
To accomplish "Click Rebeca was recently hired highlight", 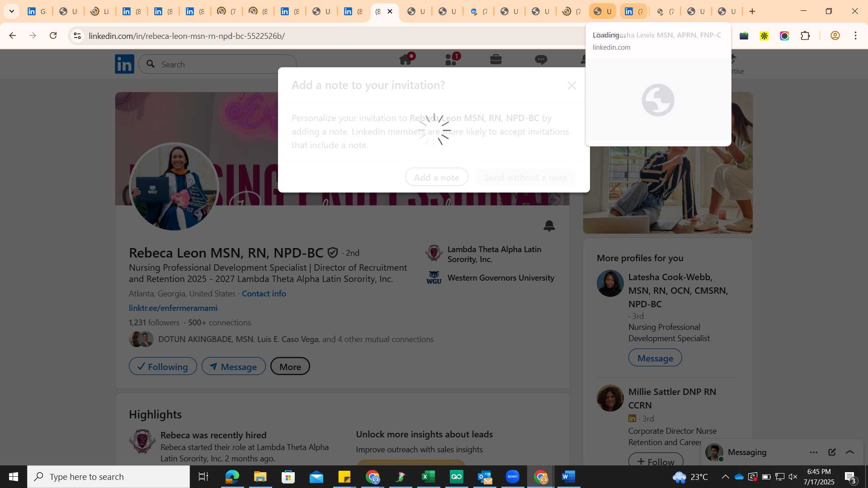I will (213, 435).
